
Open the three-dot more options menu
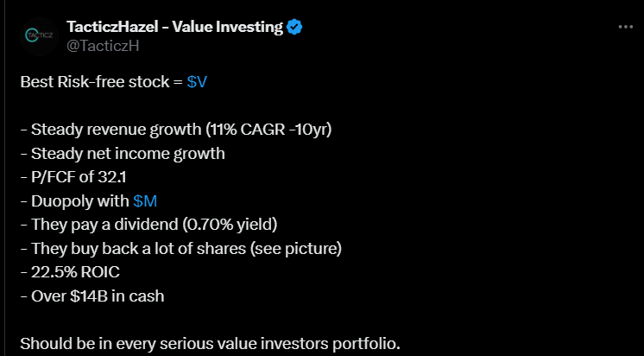coord(626,27)
